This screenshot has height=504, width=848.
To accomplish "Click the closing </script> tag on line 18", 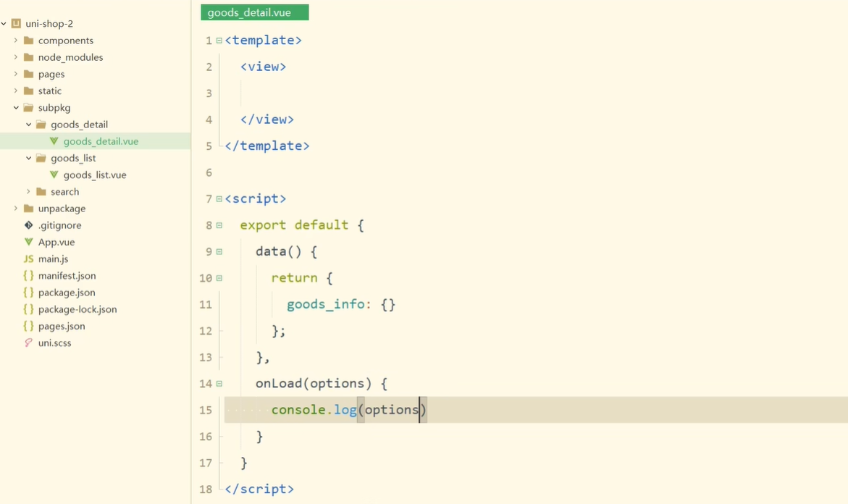I will (259, 489).
